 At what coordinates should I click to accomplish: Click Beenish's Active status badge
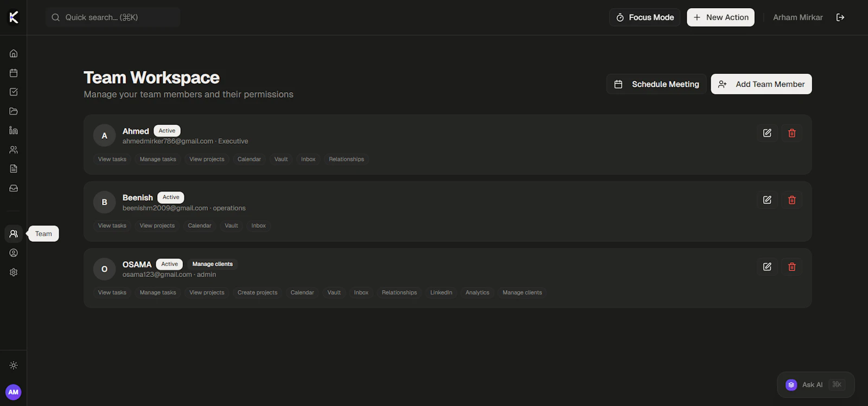[x=171, y=197]
